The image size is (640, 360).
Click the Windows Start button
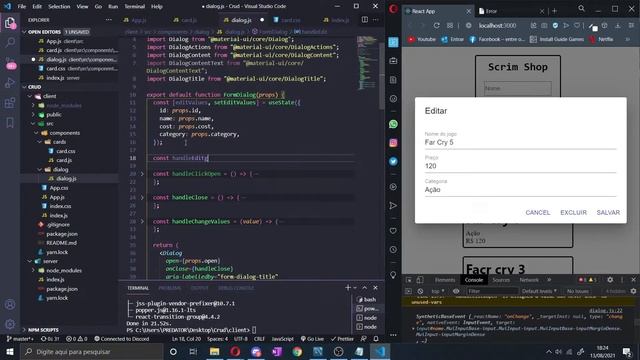10,351
